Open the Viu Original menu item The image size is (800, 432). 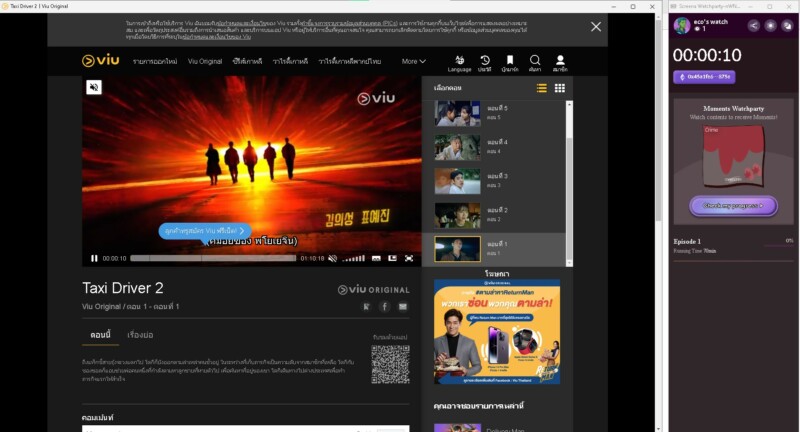click(205, 61)
